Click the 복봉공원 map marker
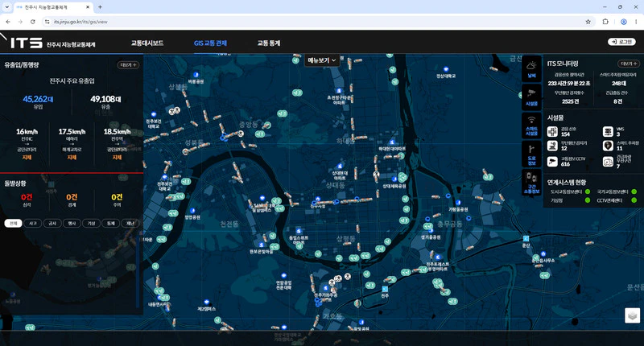This screenshot has width=644, height=346. click(196, 75)
